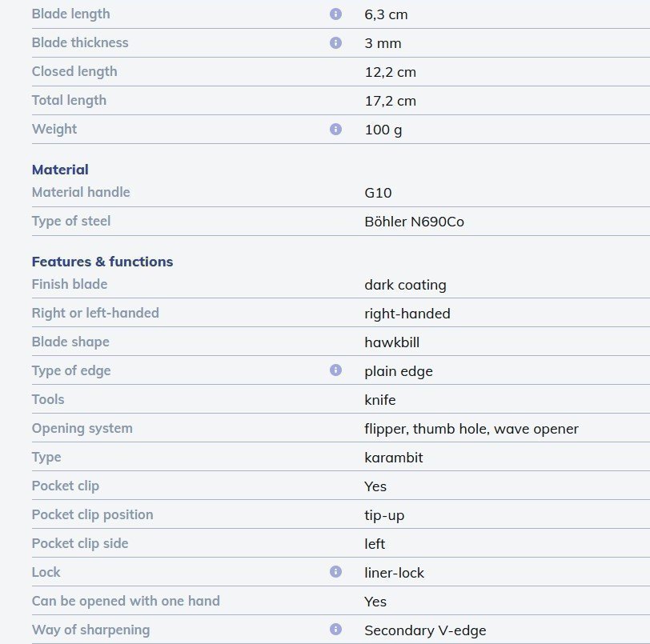This screenshot has width=650, height=644.
Task: Click the liner-lock value text
Action: [x=394, y=573]
